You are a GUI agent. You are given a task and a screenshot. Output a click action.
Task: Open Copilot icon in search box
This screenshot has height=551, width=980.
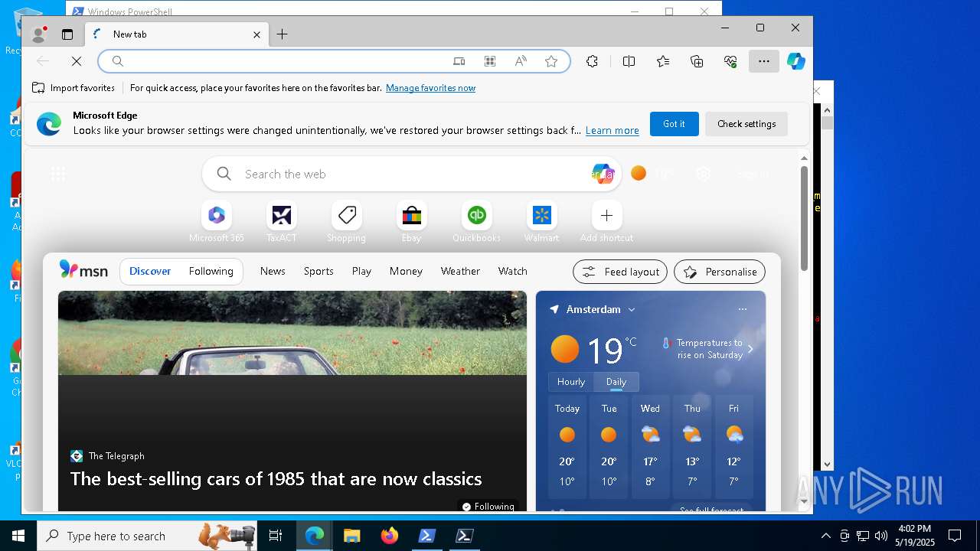point(603,174)
